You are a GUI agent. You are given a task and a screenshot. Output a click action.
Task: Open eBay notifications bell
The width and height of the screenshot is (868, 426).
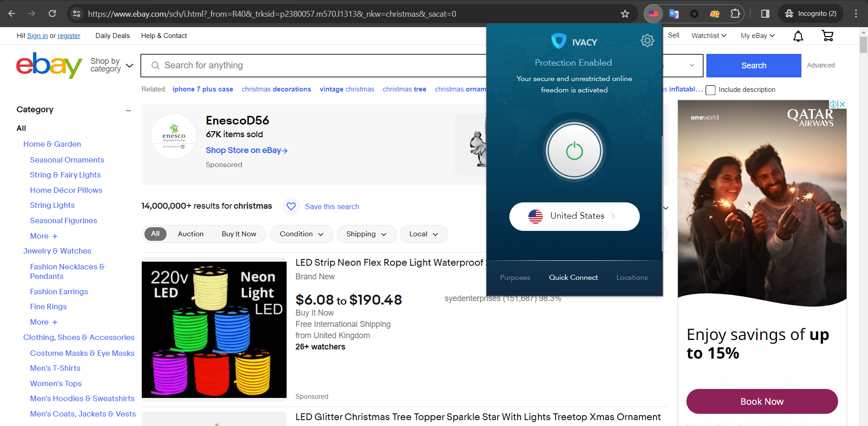click(x=798, y=36)
